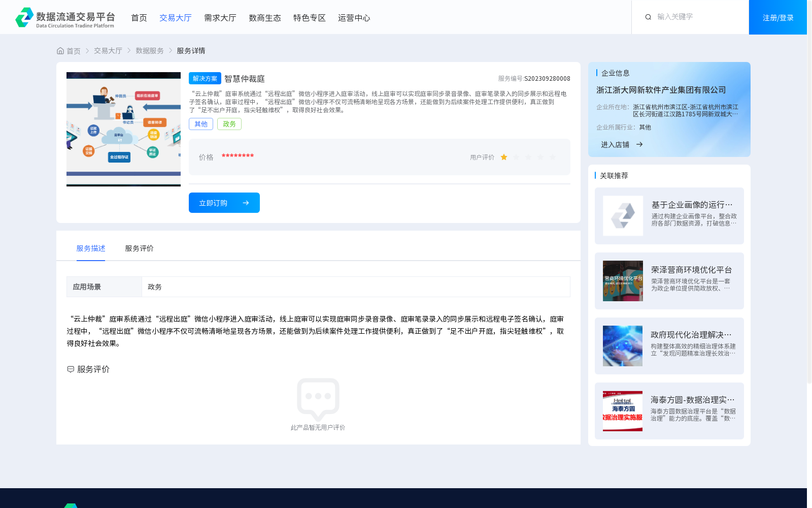Click the third rating star

click(x=528, y=157)
